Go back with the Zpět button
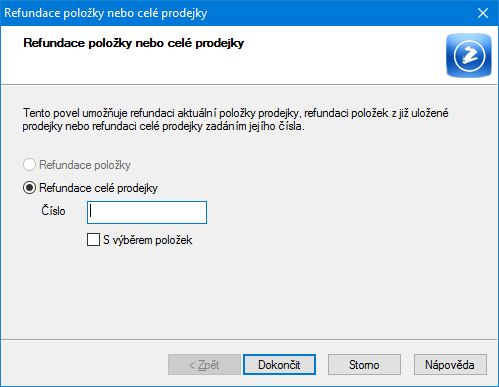The image size is (499, 387). coord(204,365)
